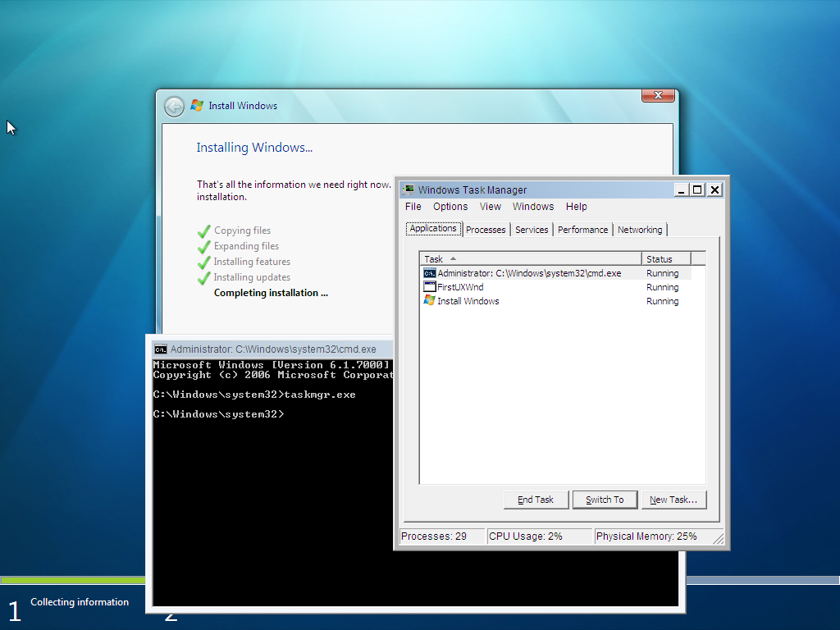Click the cmd.exe title bar icon
Viewport: 840px width, 630px height.
tap(161, 349)
